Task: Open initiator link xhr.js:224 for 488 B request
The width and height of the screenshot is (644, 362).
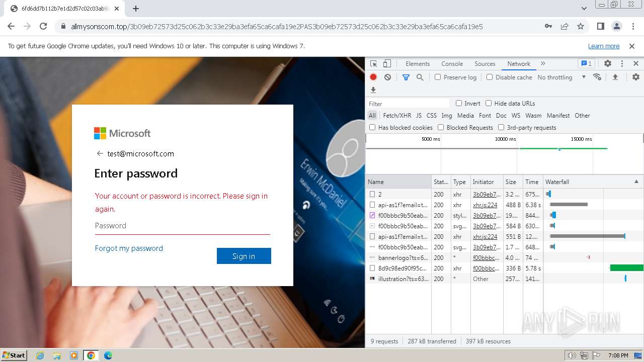Action: coord(485,205)
